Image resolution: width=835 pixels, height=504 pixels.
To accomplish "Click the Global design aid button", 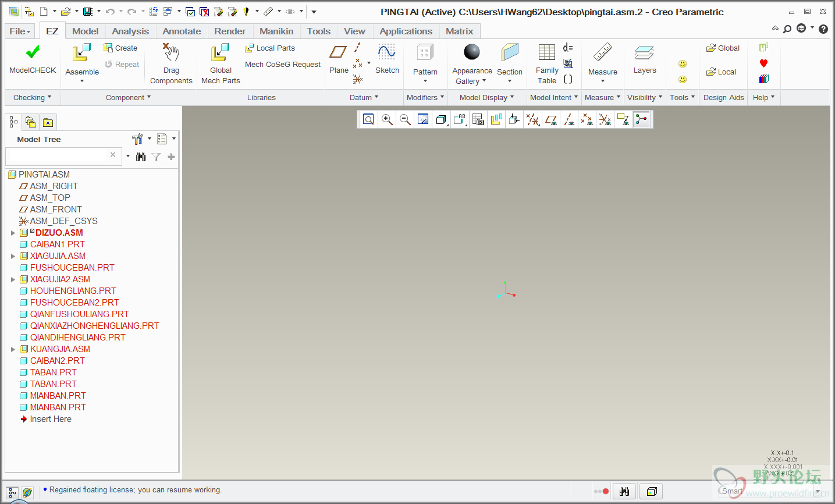I will coord(723,48).
